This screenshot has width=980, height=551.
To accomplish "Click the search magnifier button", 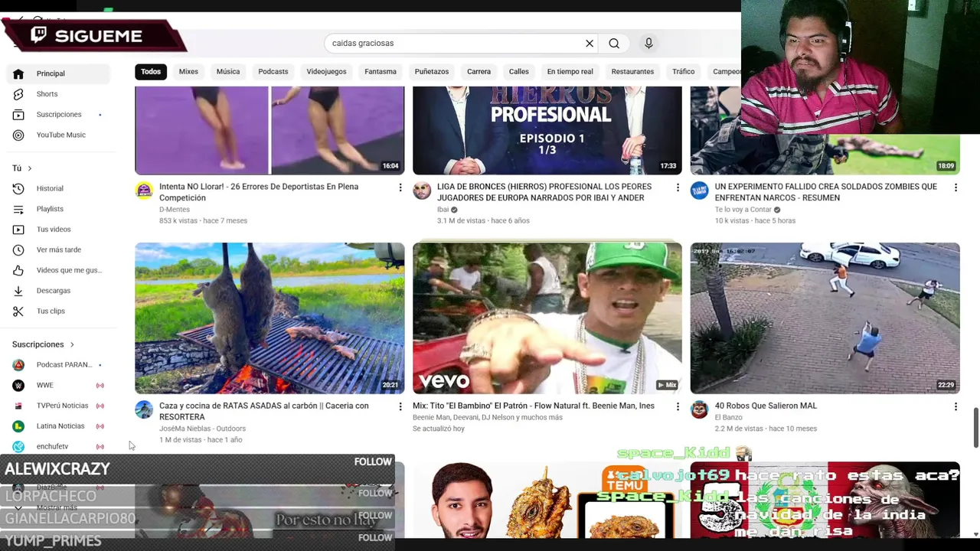I will point(614,44).
